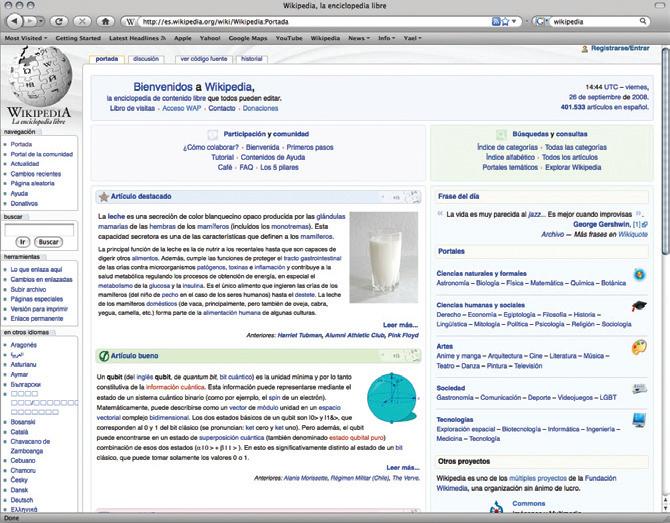Click the star icon of Artículo destacado

tap(103, 197)
